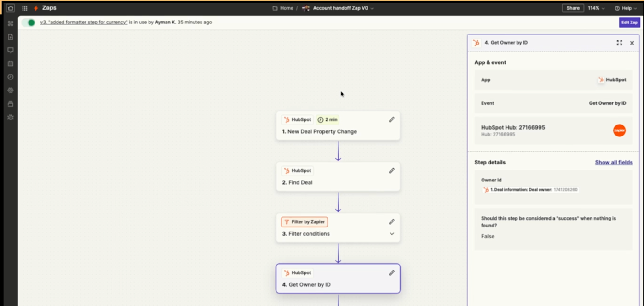Image resolution: width=644 pixels, height=306 pixels.
Task: Open the Zap title dropdown arrow
Action: (x=372, y=8)
